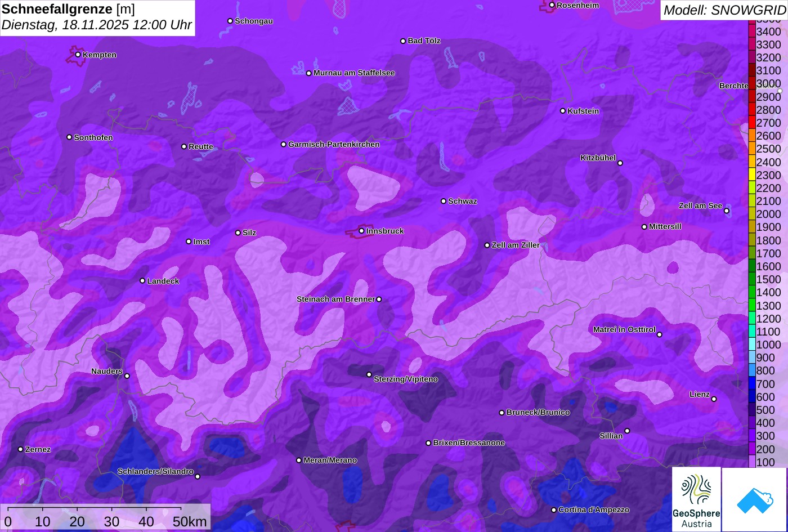Viewport: 788px width, 532px height.
Task: Click the Rosenheim city marker
Action: pos(552,5)
